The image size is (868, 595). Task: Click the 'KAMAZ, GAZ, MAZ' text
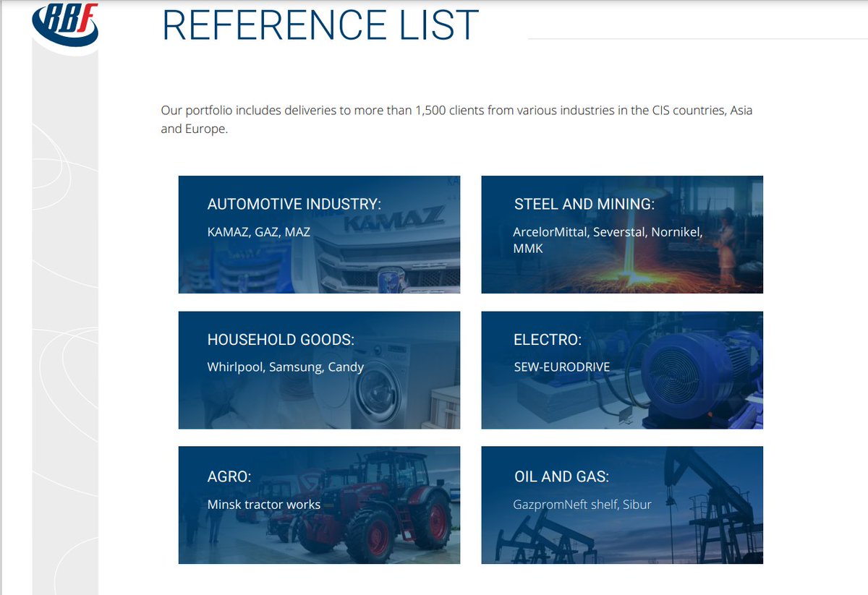pyautogui.click(x=259, y=232)
